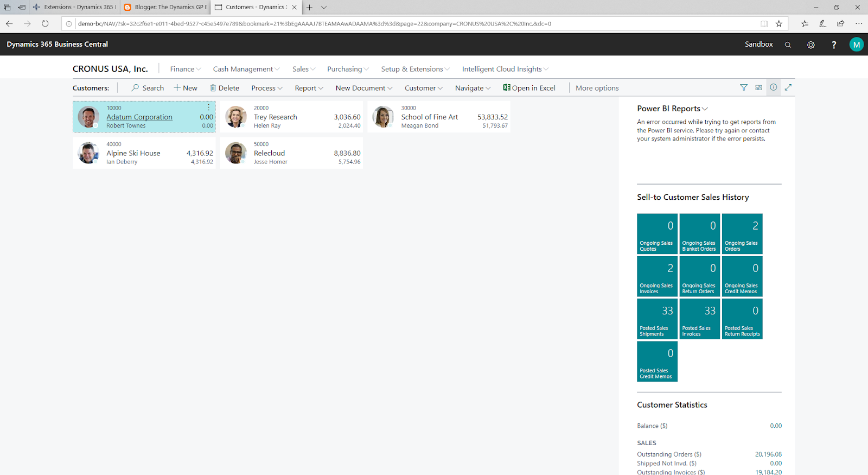The width and height of the screenshot is (868, 475).
Task: Click the Outstanding Orders amount 20,196.08
Action: pos(768,454)
